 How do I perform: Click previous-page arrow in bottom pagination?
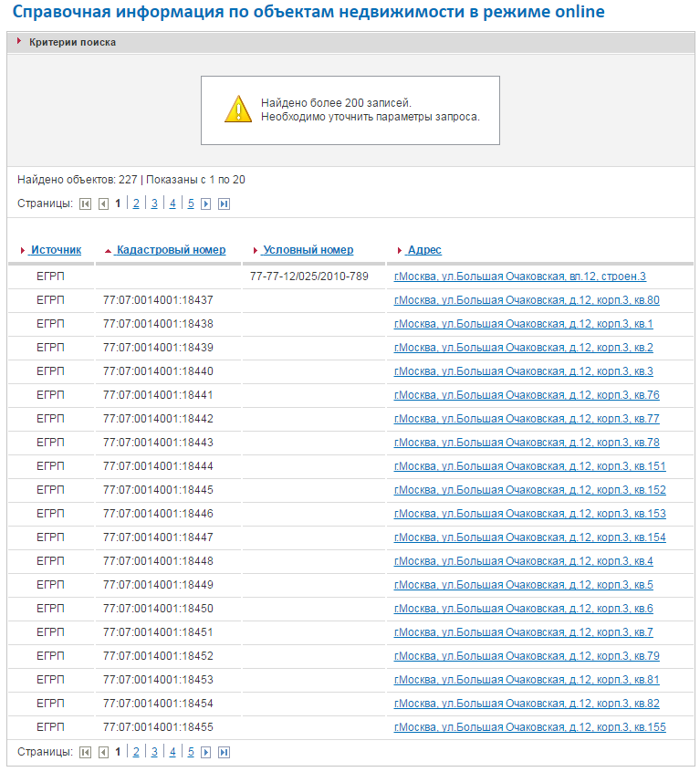(103, 753)
